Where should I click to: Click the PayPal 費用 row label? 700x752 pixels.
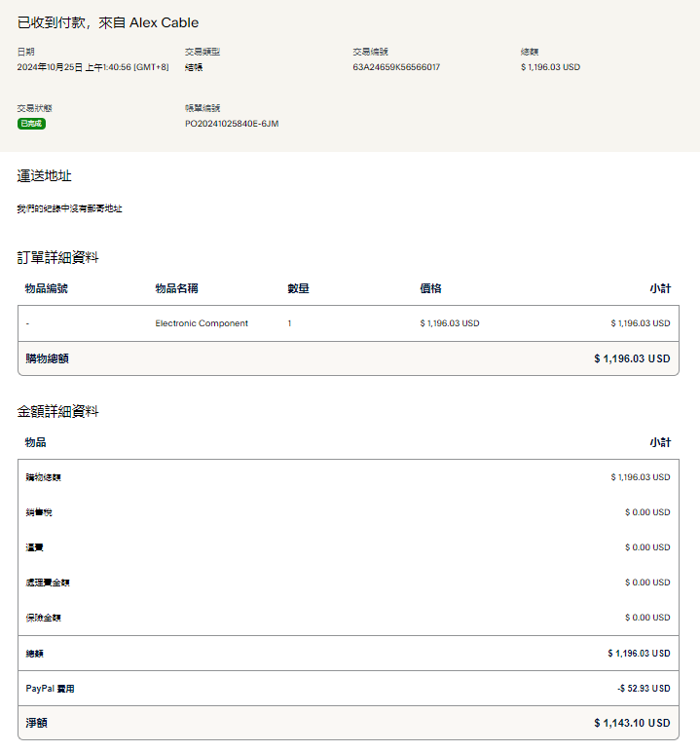50,689
